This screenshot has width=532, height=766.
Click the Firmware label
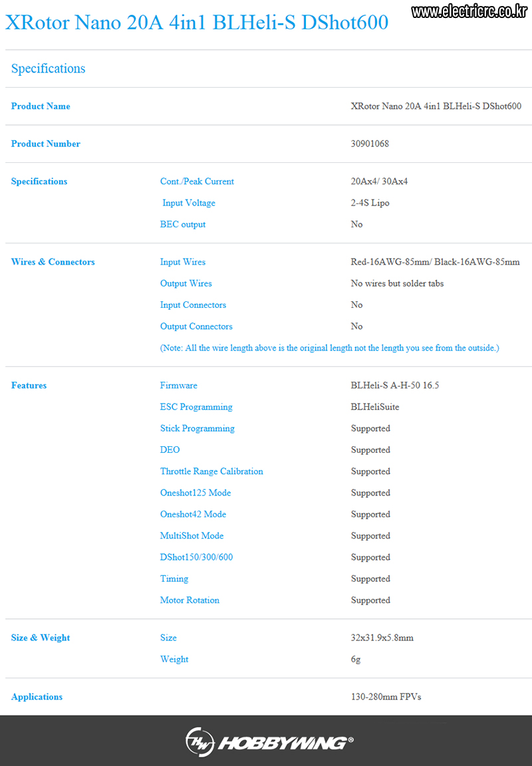[x=179, y=386]
